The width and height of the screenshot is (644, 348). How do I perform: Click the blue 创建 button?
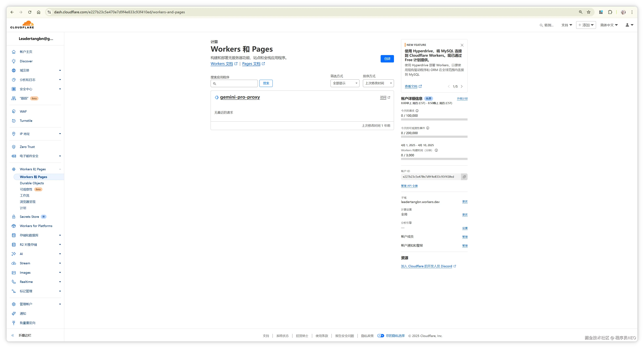[387, 59]
